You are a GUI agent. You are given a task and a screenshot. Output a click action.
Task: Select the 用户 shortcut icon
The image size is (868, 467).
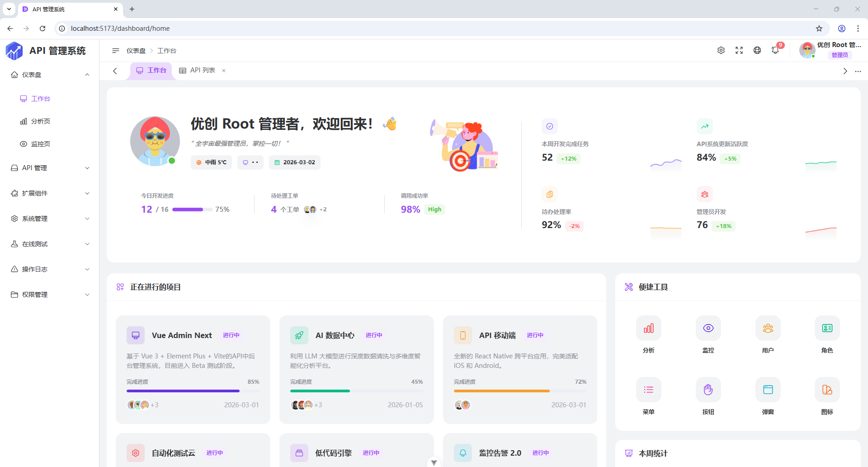click(768, 328)
